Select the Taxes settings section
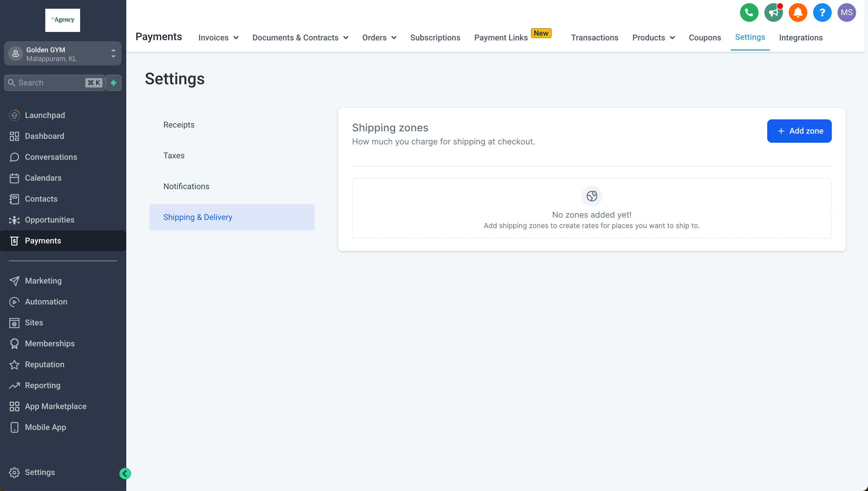Image resolution: width=868 pixels, height=491 pixels. click(174, 155)
